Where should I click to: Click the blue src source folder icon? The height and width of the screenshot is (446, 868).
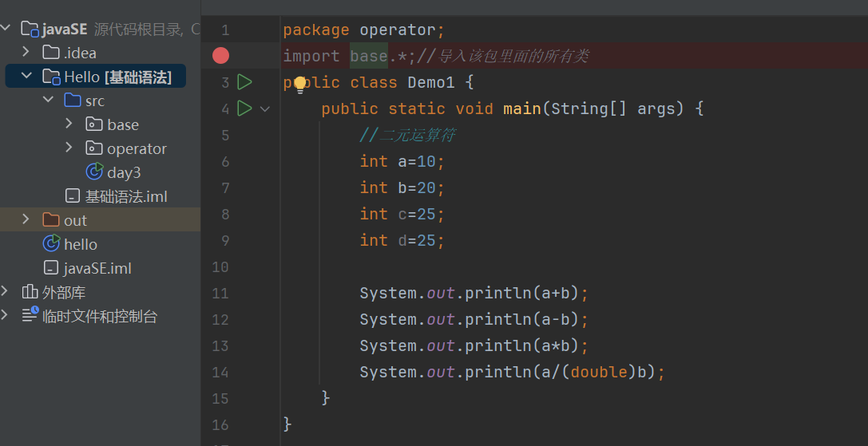[x=73, y=101]
